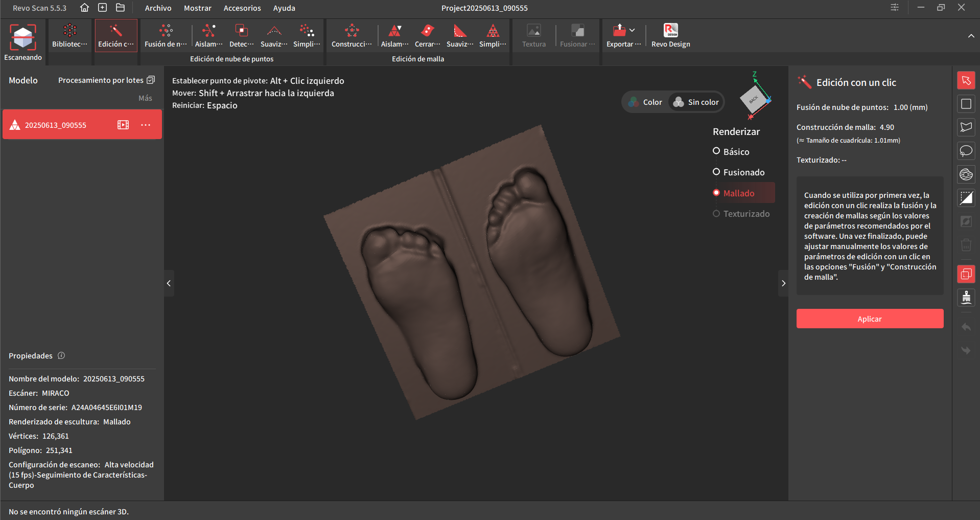Viewport: 980px width, 520px height.
Task: Open the Propiedades info icon
Action: [61, 355]
